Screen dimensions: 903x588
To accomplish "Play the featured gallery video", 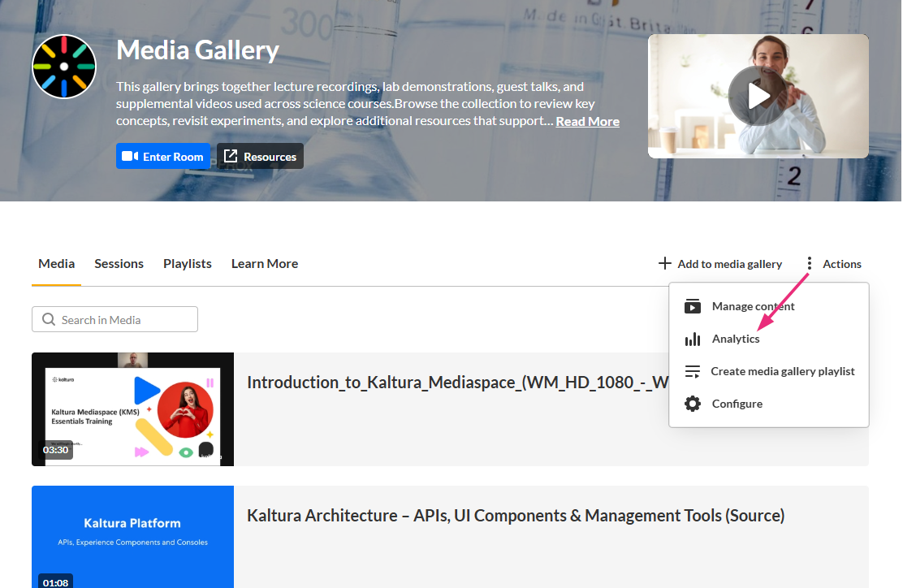I will [x=758, y=96].
